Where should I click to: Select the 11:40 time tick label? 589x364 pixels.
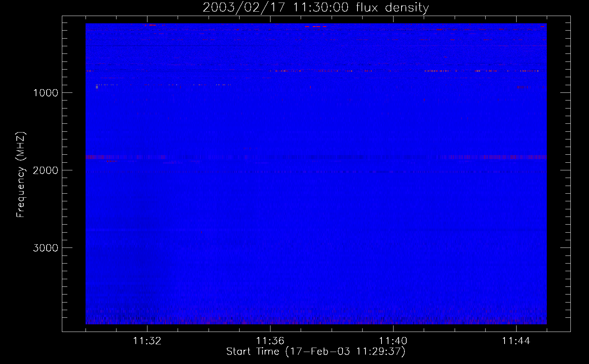(393, 341)
